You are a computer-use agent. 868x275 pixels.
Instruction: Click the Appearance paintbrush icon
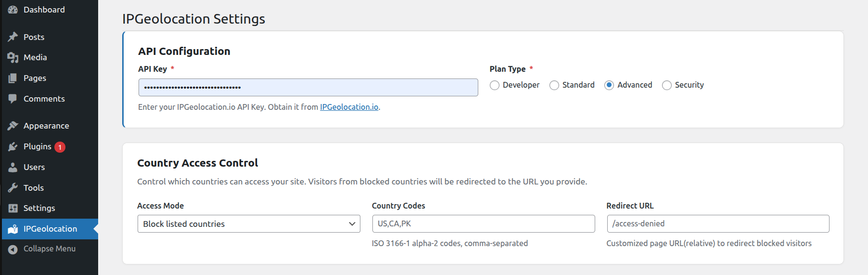coord(13,126)
